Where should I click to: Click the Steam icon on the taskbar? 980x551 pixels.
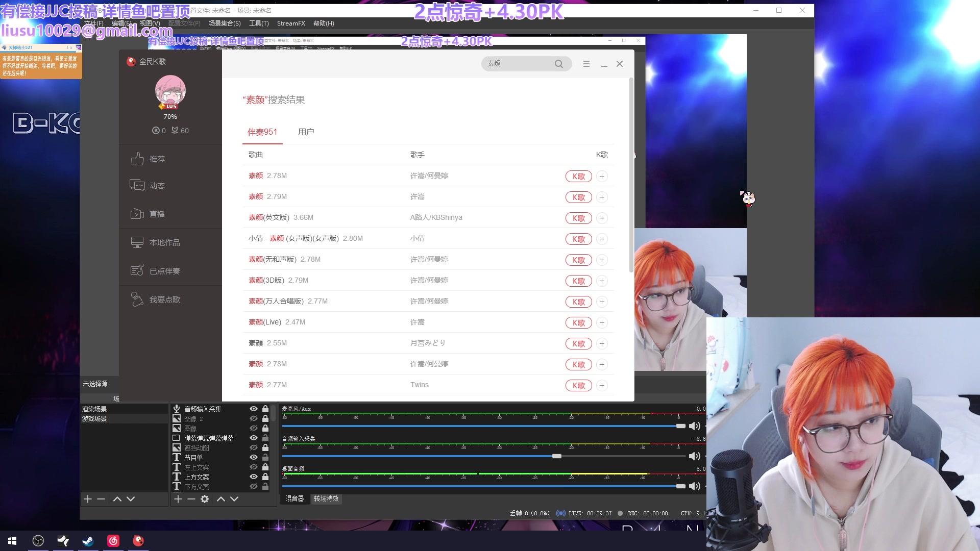pyautogui.click(x=88, y=541)
